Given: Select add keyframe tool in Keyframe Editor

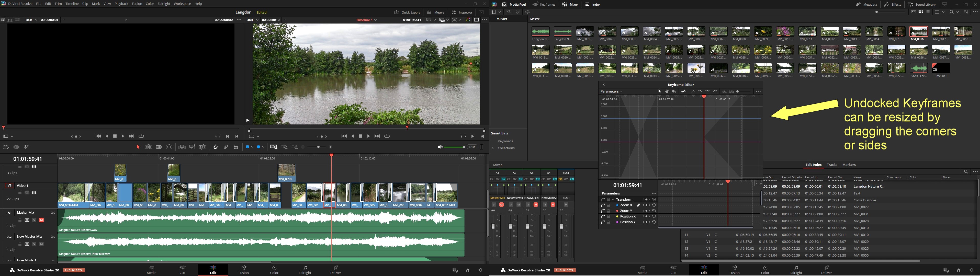Looking at the screenshot, I should (x=674, y=92).
